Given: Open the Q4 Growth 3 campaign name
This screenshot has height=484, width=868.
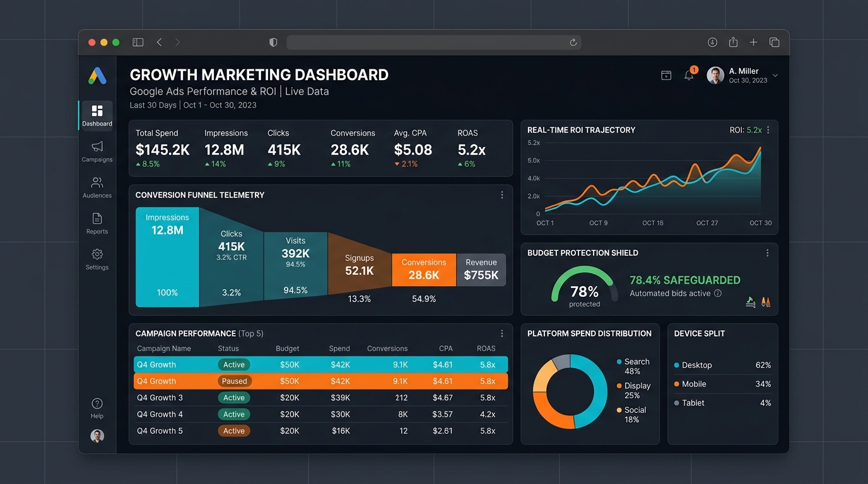Looking at the screenshot, I should coord(160,398).
